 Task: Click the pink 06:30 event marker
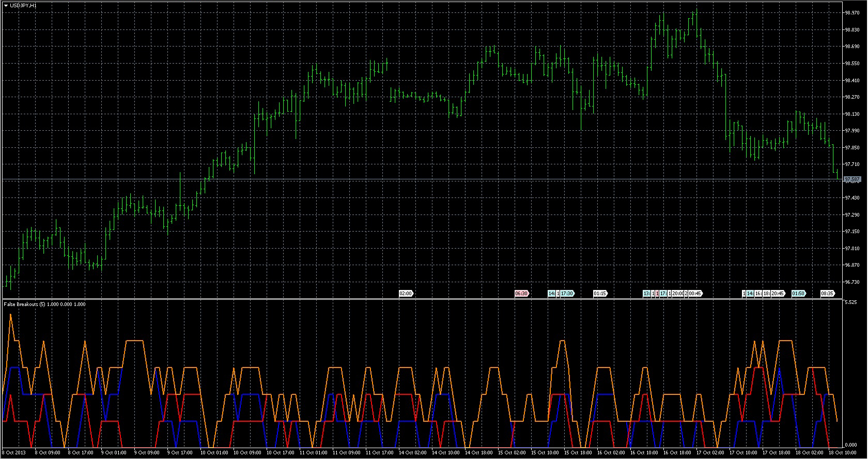tap(521, 294)
